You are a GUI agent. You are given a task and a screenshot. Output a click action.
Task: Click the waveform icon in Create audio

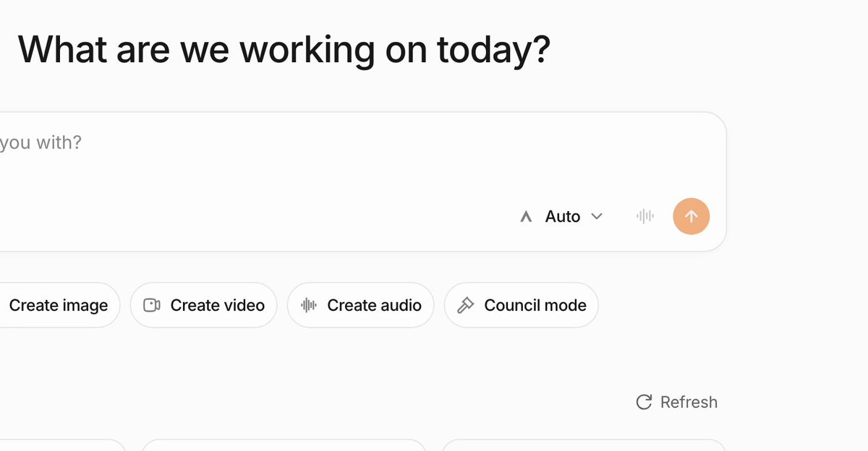point(309,305)
